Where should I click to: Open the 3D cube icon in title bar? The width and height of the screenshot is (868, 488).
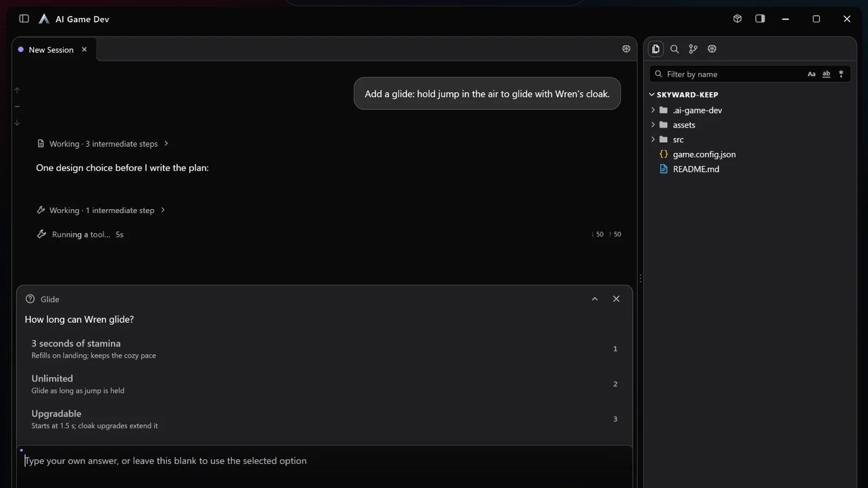coord(737,18)
